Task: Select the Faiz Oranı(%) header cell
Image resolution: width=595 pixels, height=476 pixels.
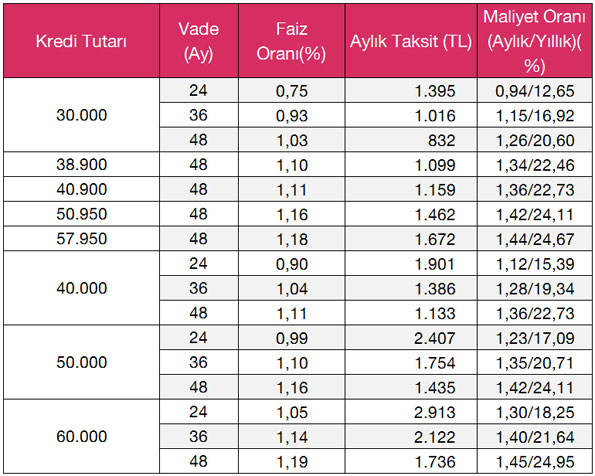Action: pos(291,41)
